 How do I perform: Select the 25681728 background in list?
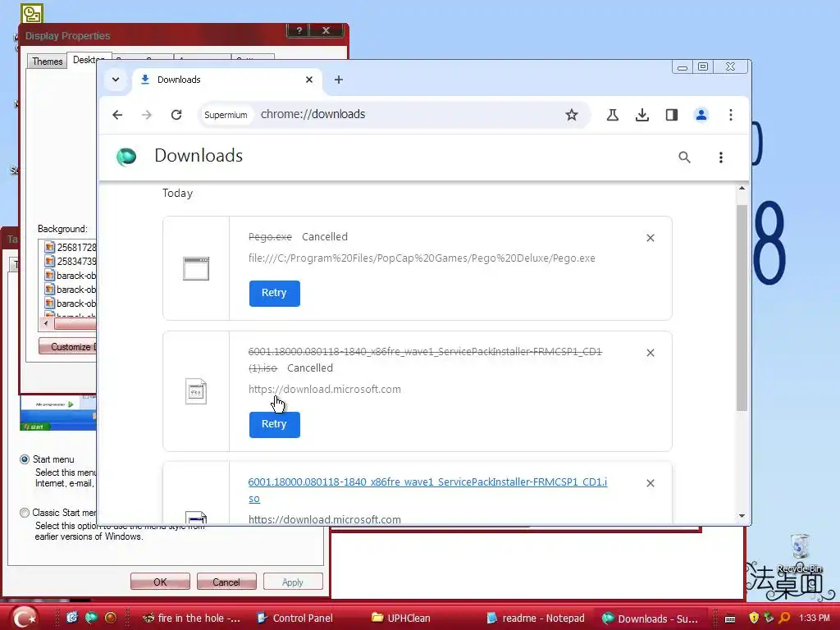71,248
